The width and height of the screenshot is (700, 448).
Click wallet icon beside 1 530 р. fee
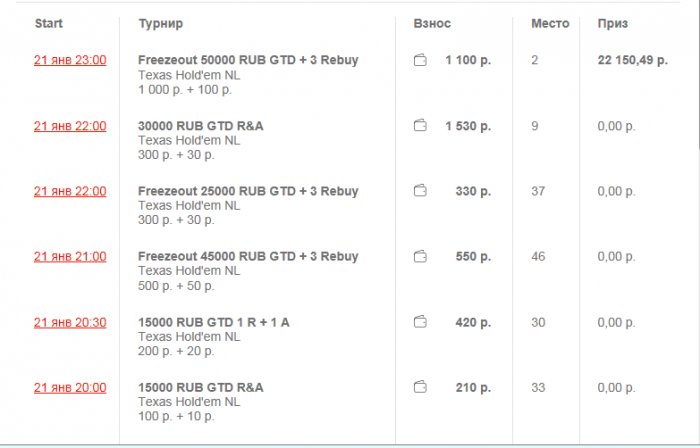tap(420, 126)
